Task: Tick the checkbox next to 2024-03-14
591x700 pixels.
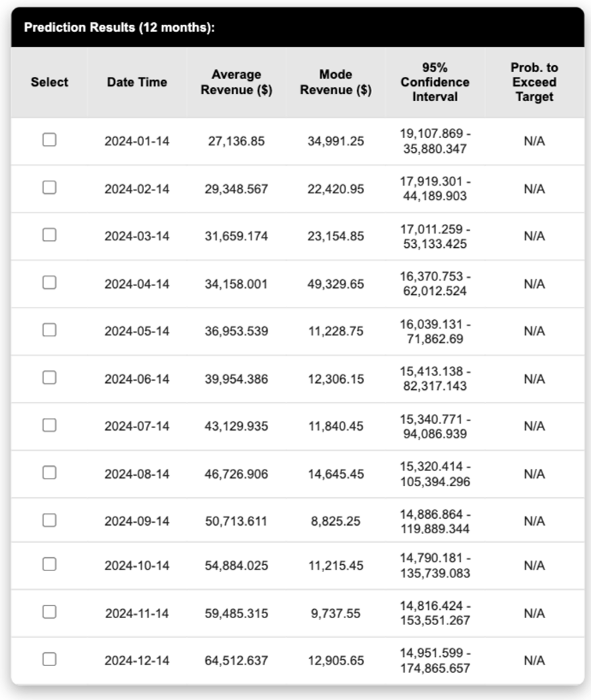Action: 49,235
